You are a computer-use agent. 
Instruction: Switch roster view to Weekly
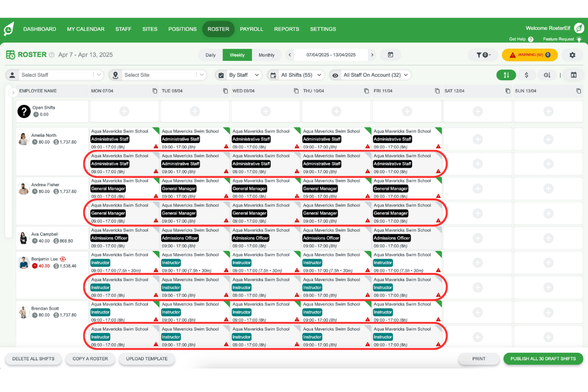click(x=237, y=55)
